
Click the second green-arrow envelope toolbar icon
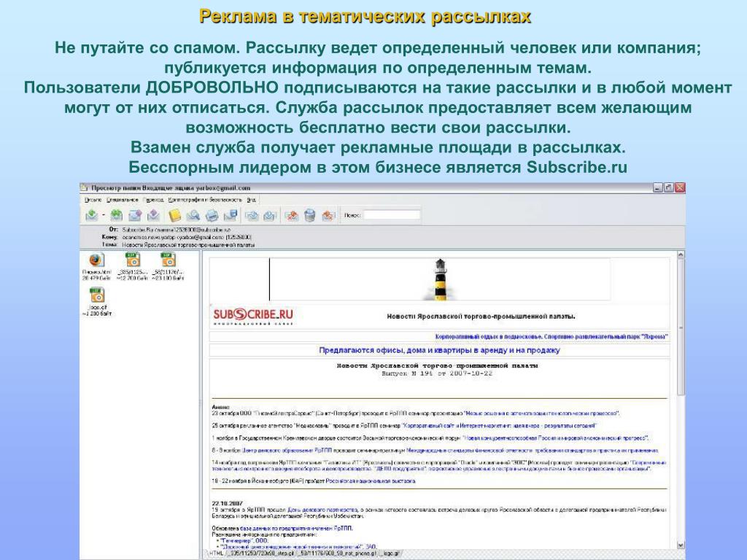(x=116, y=215)
